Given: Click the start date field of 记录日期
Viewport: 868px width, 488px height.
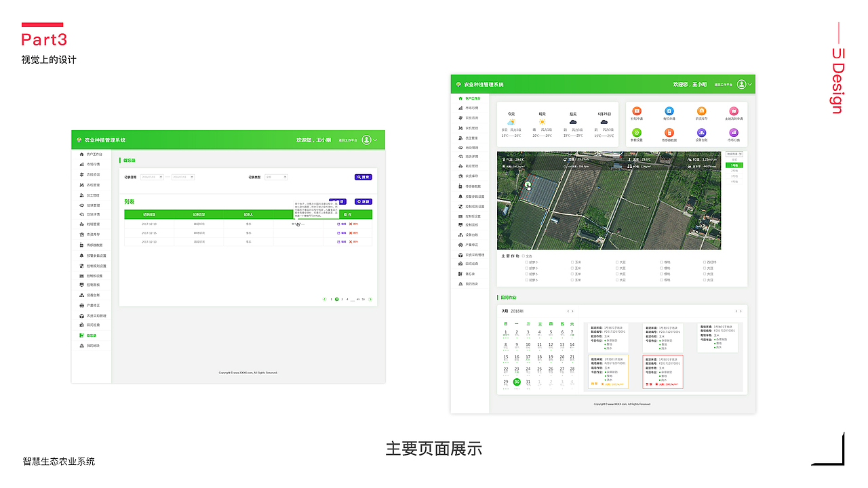Looking at the screenshot, I should [152, 177].
